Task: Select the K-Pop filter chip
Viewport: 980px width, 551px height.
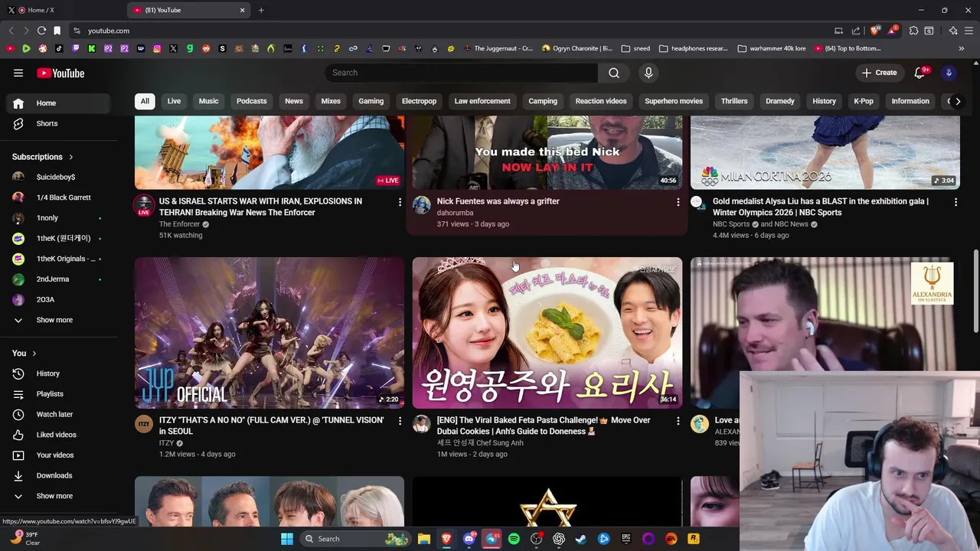Action: (863, 101)
